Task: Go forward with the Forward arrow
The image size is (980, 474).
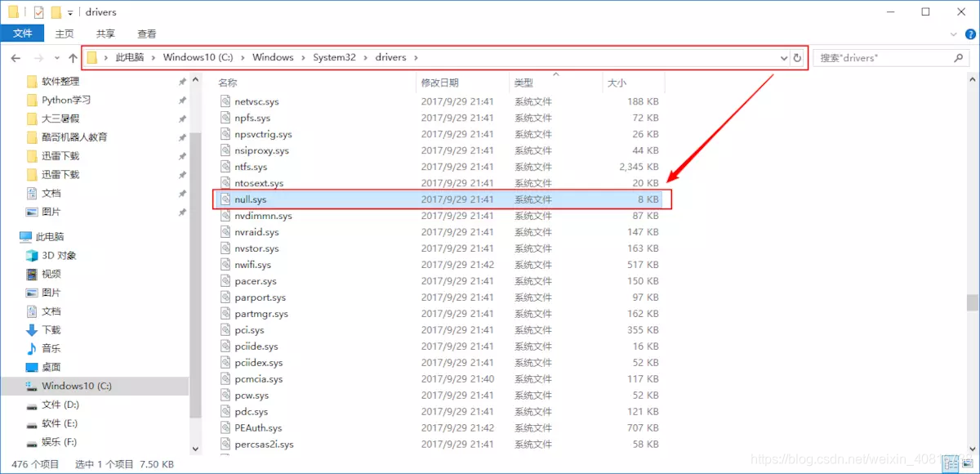Action: click(38, 58)
